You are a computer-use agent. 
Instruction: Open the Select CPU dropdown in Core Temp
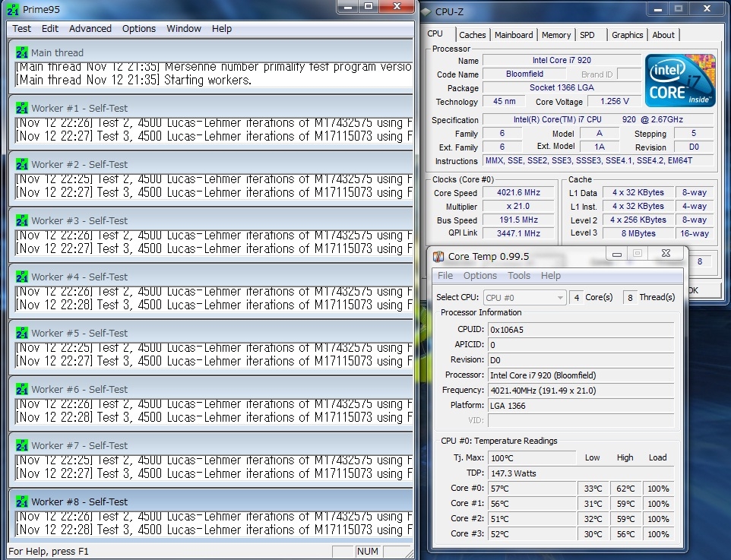[x=524, y=297]
